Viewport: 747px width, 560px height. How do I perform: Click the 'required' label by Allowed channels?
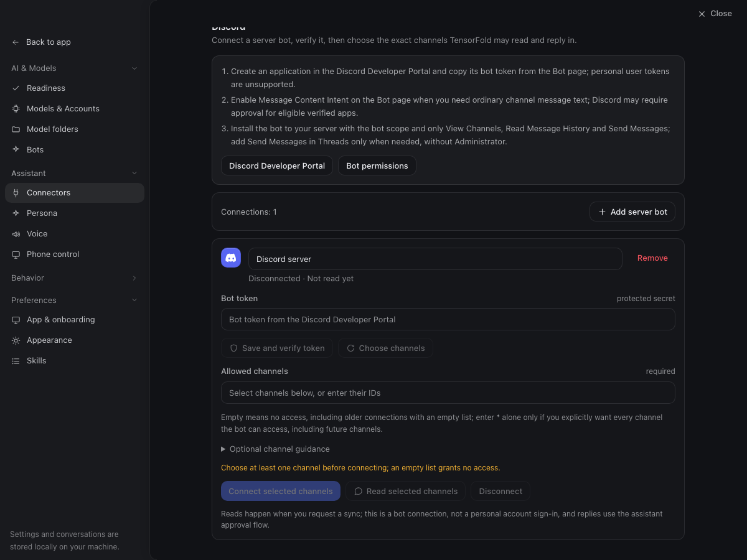click(x=660, y=371)
